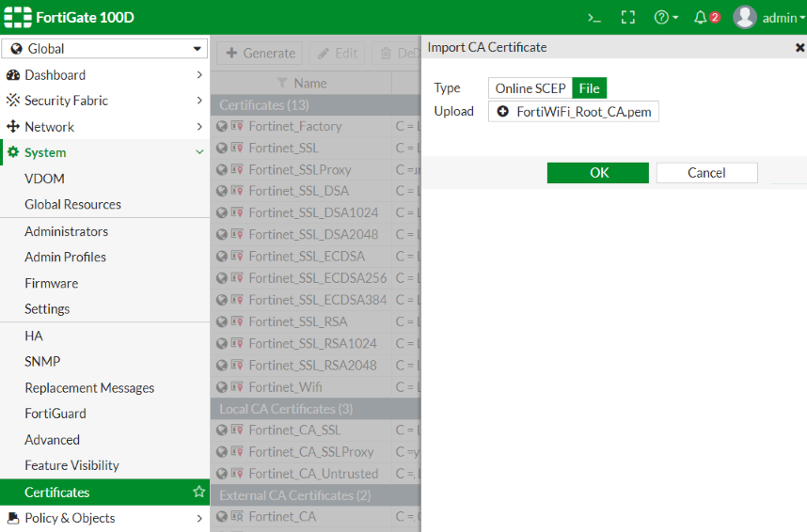Expand the Network menu
807x532 pixels.
click(105, 127)
